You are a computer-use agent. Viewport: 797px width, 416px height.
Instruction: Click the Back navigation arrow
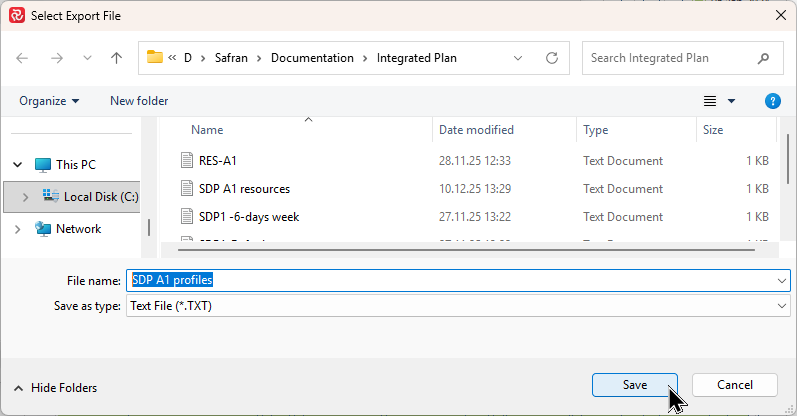tap(23, 58)
